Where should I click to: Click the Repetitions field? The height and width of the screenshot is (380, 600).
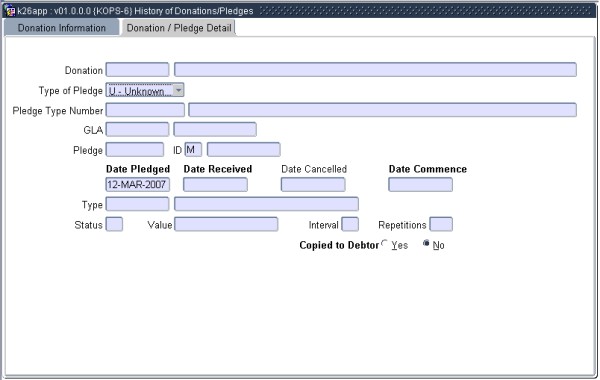441,224
